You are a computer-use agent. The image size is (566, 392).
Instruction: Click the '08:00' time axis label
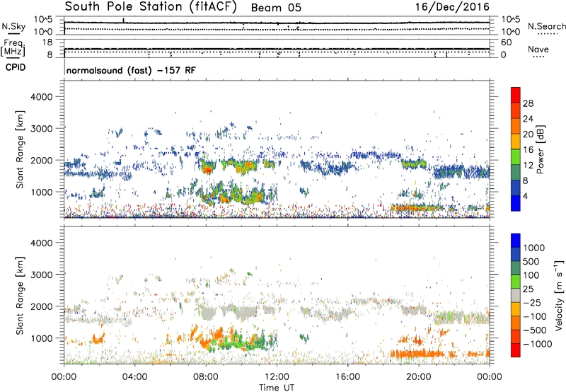[x=206, y=377]
